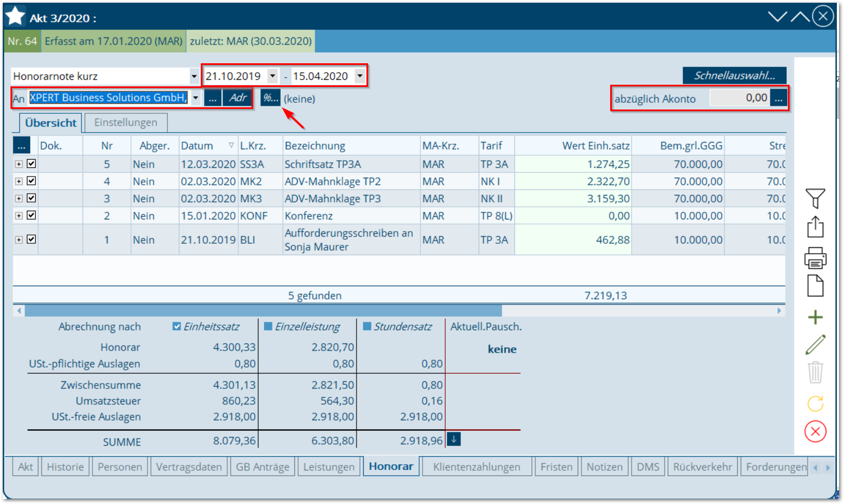The width and height of the screenshot is (844, 504).
Task: Toggle checkbox for ADV-Mahnklage TP3 row
Action: point(31,198)
